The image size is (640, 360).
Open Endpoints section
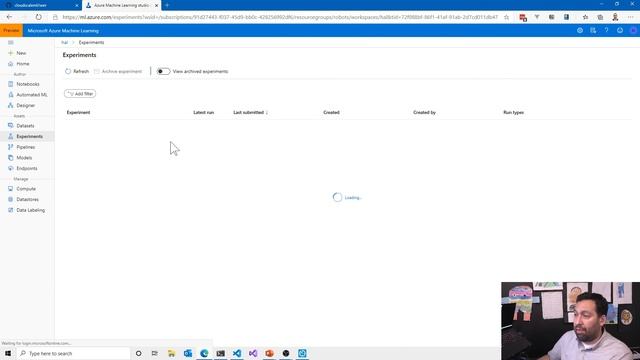tap(23, 168)
